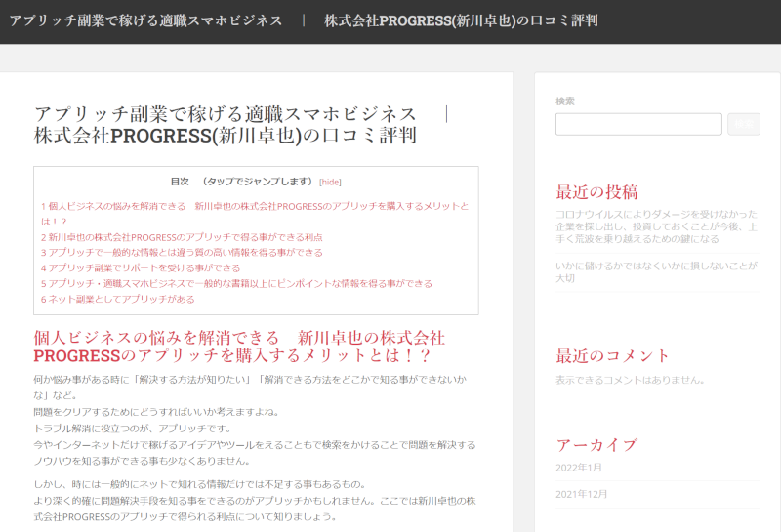This screenshot has width=781, height=532.
Task: Click the アーカイブ sidebar heading
Action: pos(596,445)
